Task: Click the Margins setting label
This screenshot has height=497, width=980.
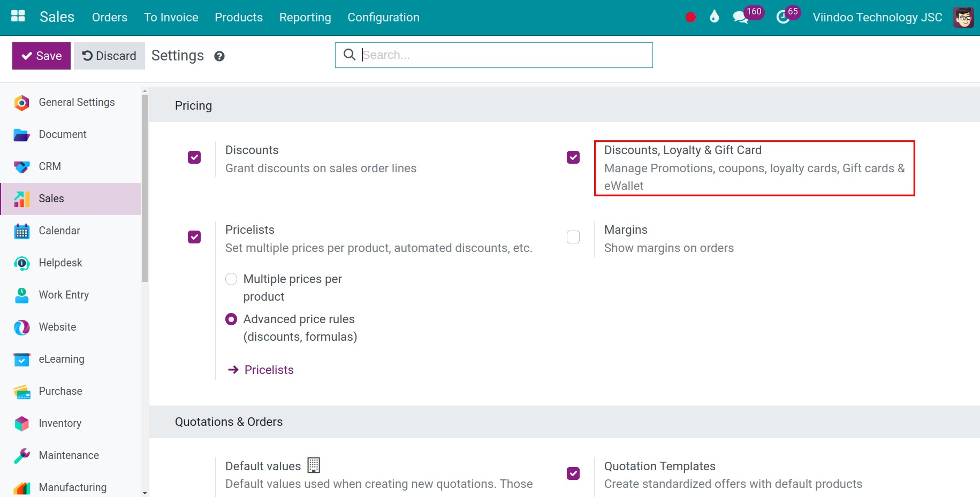Action: [x=626, y=230]
